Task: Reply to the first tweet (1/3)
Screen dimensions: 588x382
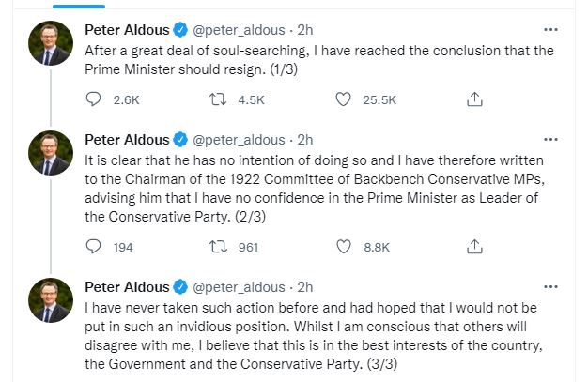Action: pos(93,99)
